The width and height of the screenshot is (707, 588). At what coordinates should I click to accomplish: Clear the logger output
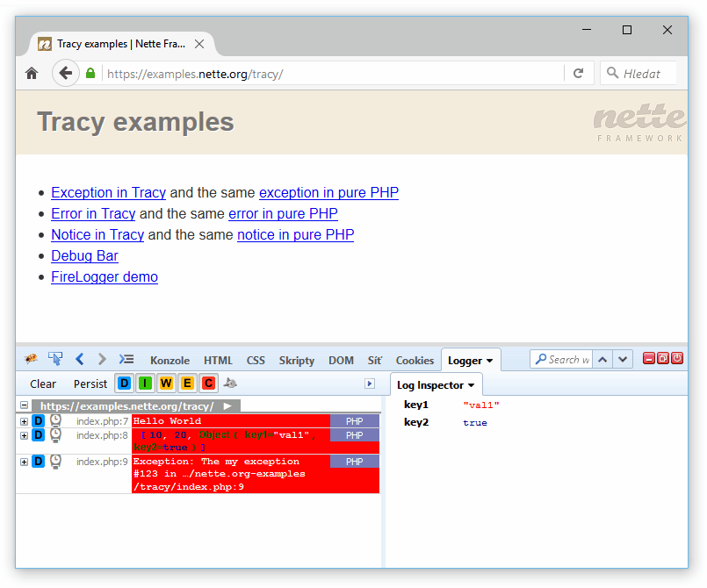click(x=43, y=384)
